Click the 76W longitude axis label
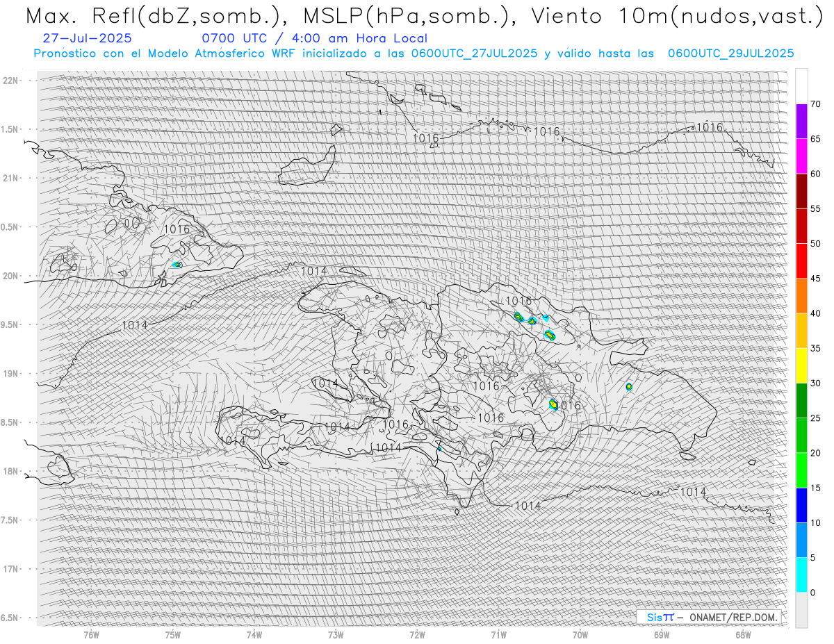This screenshot has height=644, width=834. click(x=91, y=634)
